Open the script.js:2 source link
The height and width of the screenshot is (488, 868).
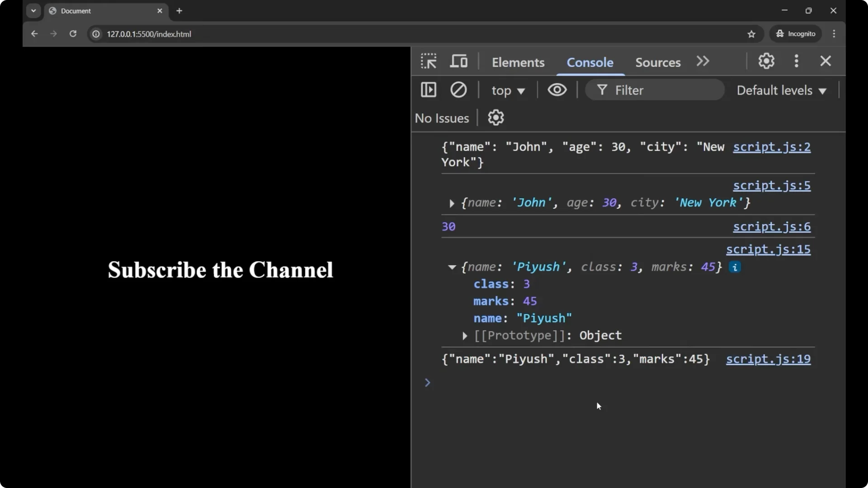[771, 147]
